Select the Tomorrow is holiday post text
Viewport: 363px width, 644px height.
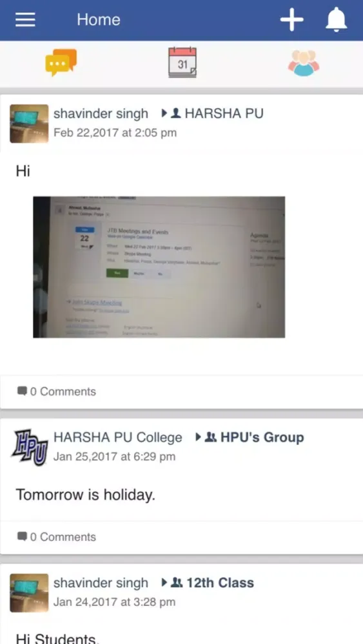pos(86,495)
